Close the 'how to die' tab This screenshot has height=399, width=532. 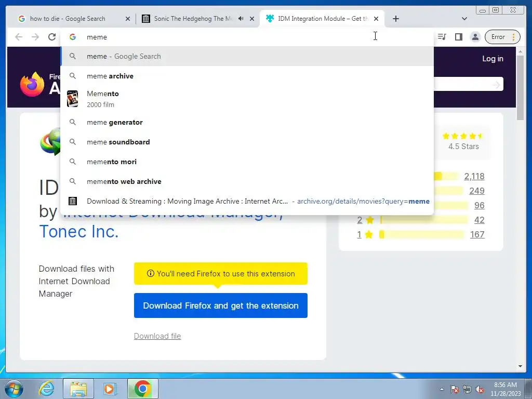(128, 19)
